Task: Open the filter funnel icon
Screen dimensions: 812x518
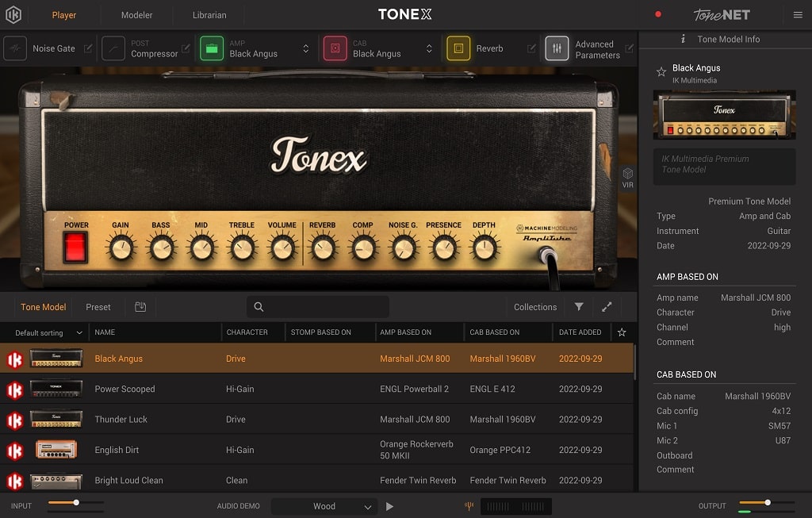Action: (x=579, y=307)
